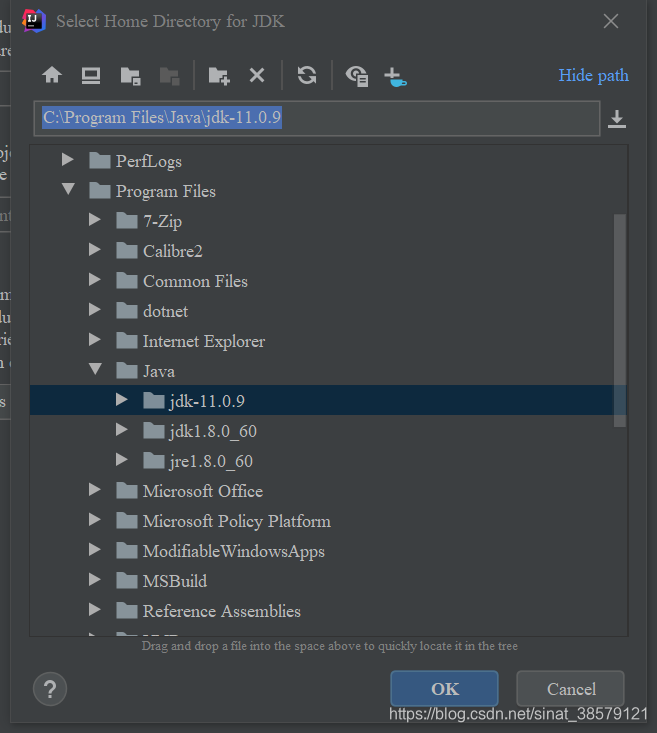Click the Cancel button
This screenshot has height=733, width=657.
[570, 688]
